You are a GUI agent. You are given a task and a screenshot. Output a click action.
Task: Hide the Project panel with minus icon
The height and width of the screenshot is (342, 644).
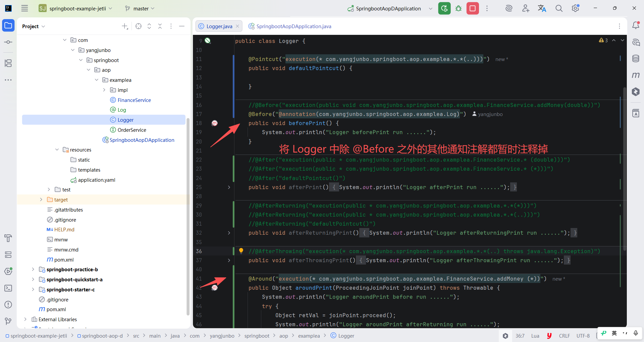click(182, 26)
